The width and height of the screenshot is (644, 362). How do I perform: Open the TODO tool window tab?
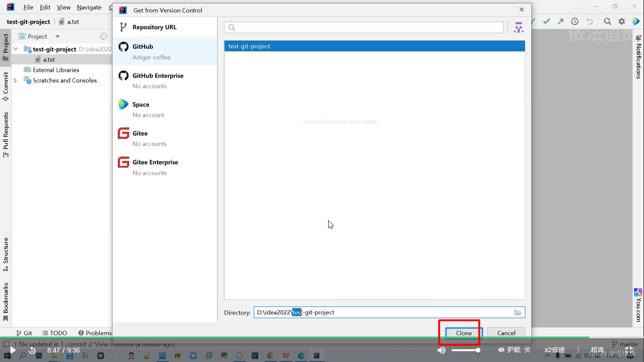coord(55,333)
